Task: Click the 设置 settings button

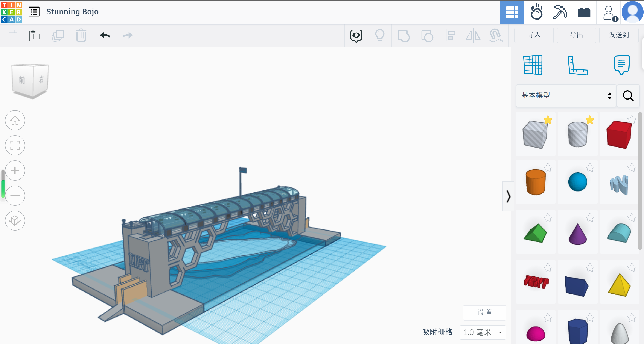Action: click(484, 312)
